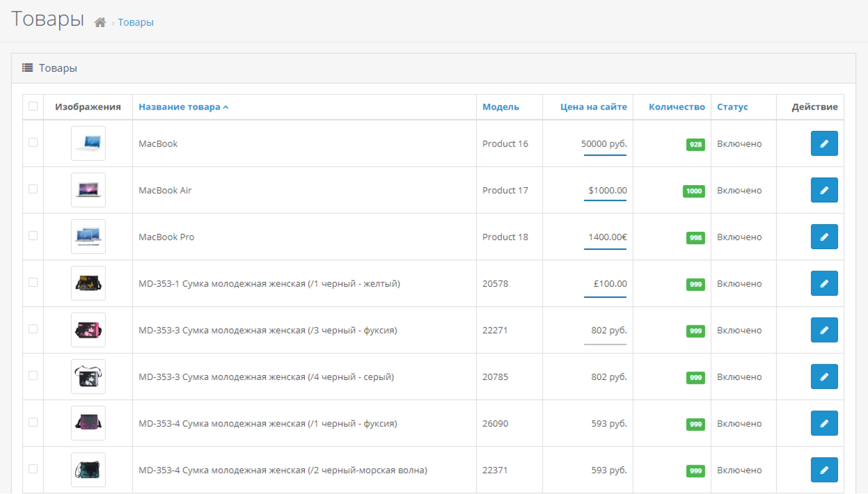Viewport: 868px width, 494px height.
Task: Sort by Количество column
Action: (x=677, y=107)
